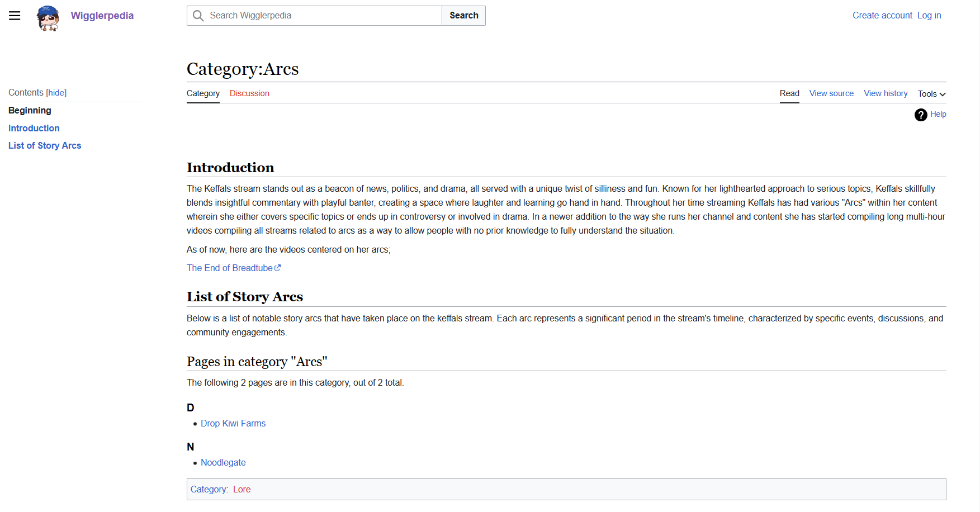This screenshot has height=512, width=980.
Task: Click the external link icon after Breadtube
Action: [x=278, y=268]
